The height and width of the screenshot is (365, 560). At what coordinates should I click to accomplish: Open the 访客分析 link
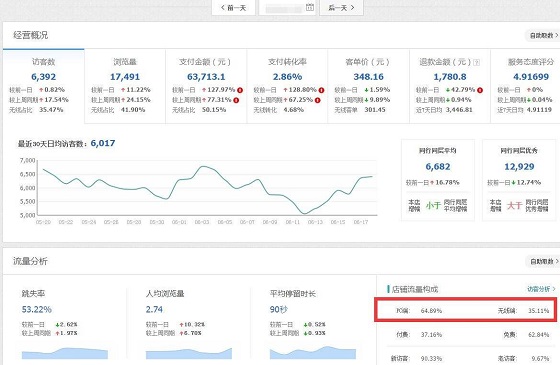[541, 289]
